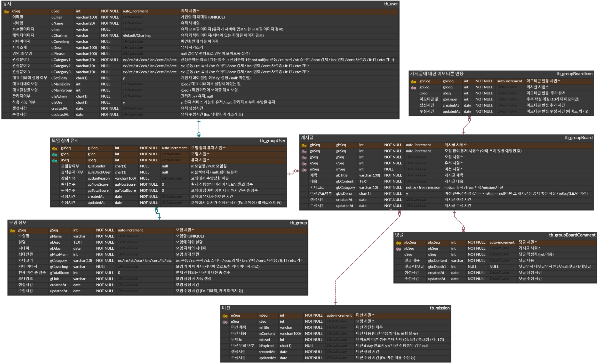This screenshot has width=600, height=364.
Task: Select the blue foreign key icon beside uSeq in tb_groupUser
Action: [55, 161]
